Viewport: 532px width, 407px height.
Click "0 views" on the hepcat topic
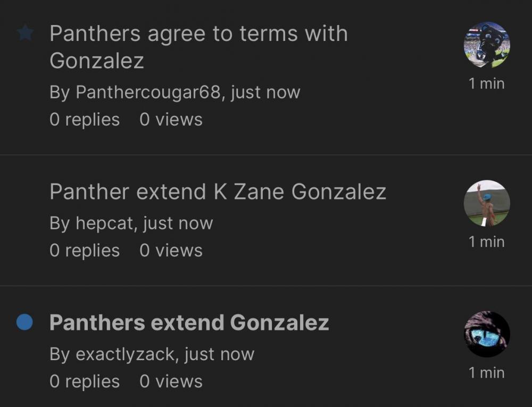click(171, 250)
